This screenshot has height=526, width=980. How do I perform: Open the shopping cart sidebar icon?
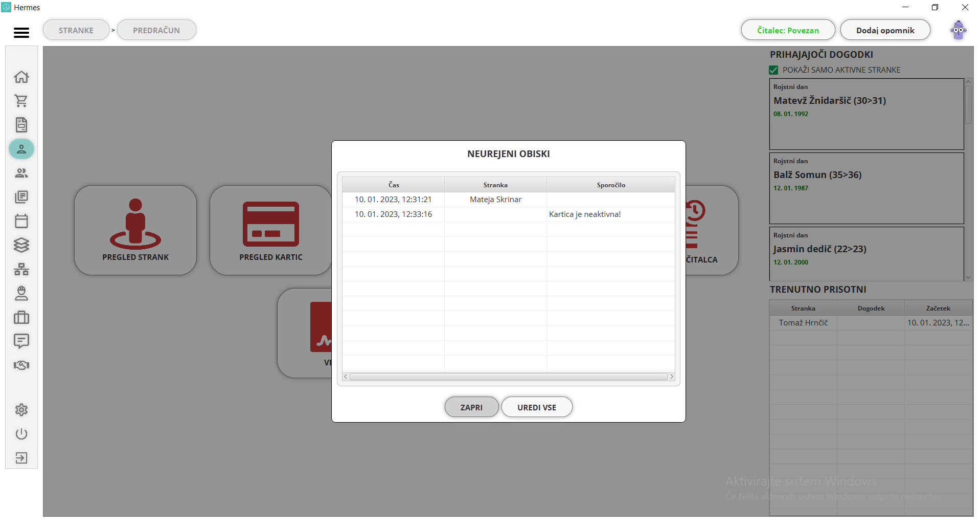click(21, 101)
